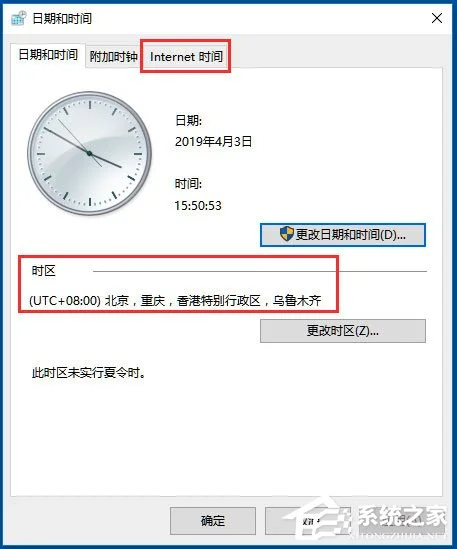Switch to the Internet 时间 tab
This screenshot has height=549, width=457.
point(186,56)
